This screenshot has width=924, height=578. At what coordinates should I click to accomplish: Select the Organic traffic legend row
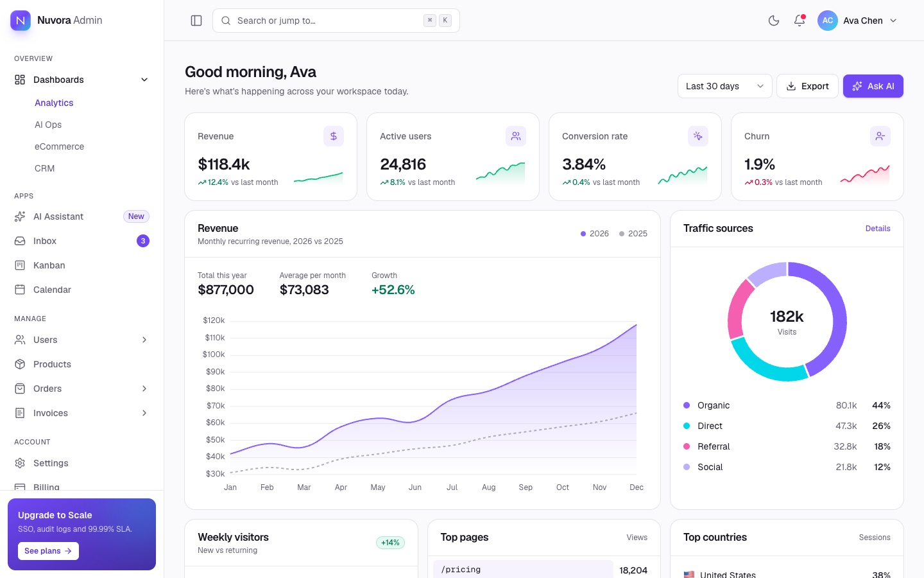pyautogui.click(x=787, y=405)
